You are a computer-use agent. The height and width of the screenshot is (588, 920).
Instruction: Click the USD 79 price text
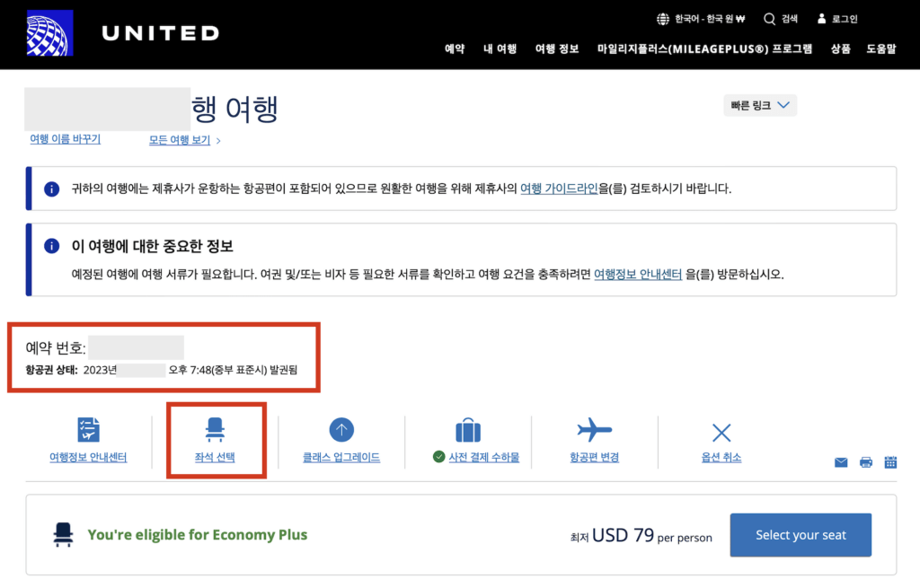click(623, 535)
